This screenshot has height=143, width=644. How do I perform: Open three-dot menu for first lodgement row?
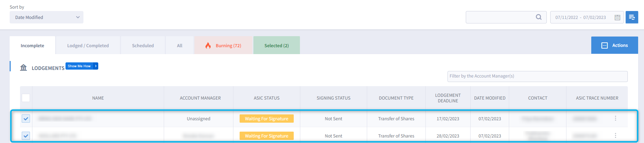(x=615, y=118)
